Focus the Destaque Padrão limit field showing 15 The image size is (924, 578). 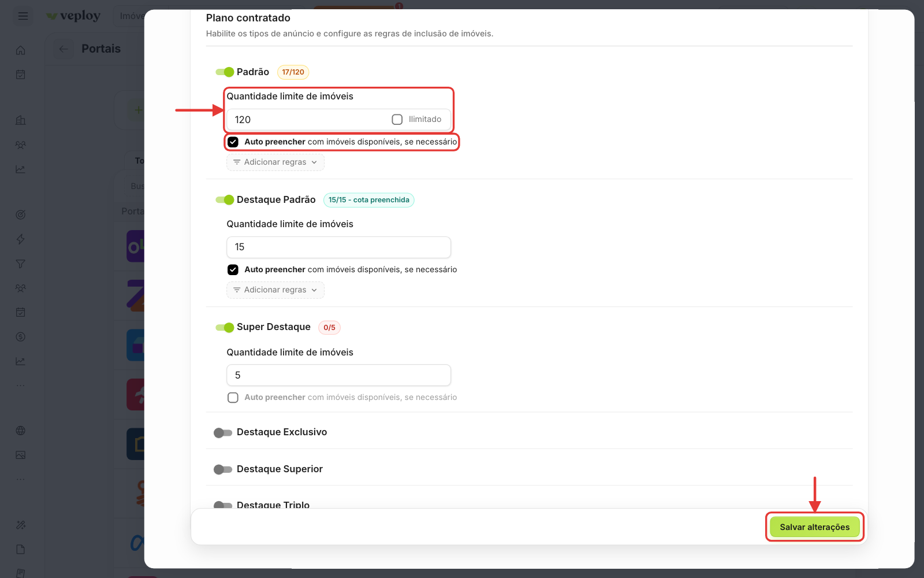pyautogui.click(x=338, y=247)
